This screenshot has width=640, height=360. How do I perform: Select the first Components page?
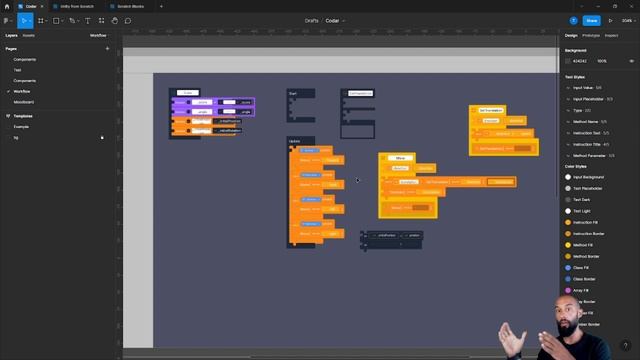click(24, 60)
